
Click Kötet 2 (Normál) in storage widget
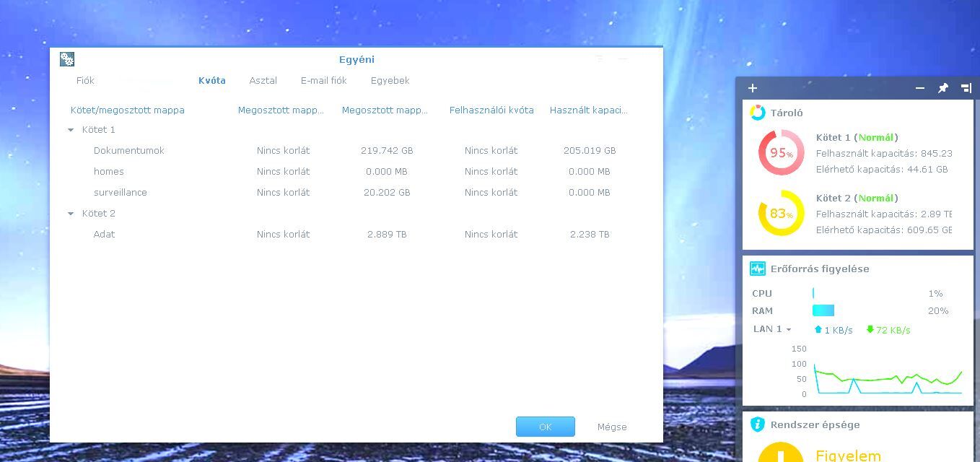pyautogui.click(x=857, y=198)
